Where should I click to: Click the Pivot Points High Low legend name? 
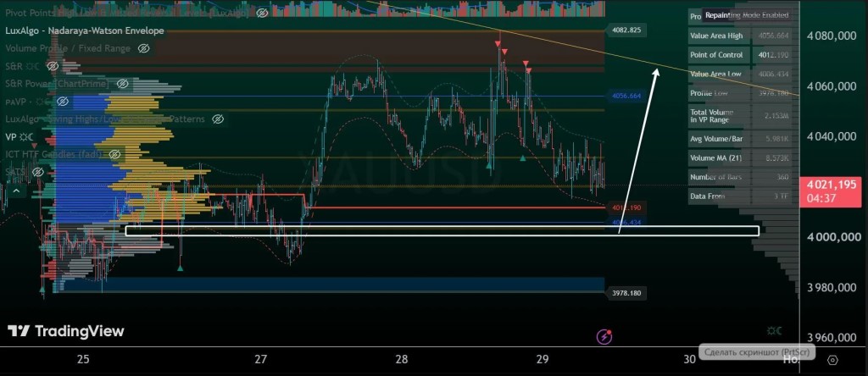click(127, 12)
